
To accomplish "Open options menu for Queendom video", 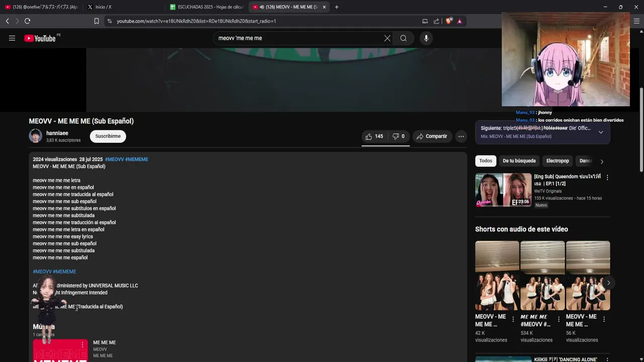I will tap(607, 177).
